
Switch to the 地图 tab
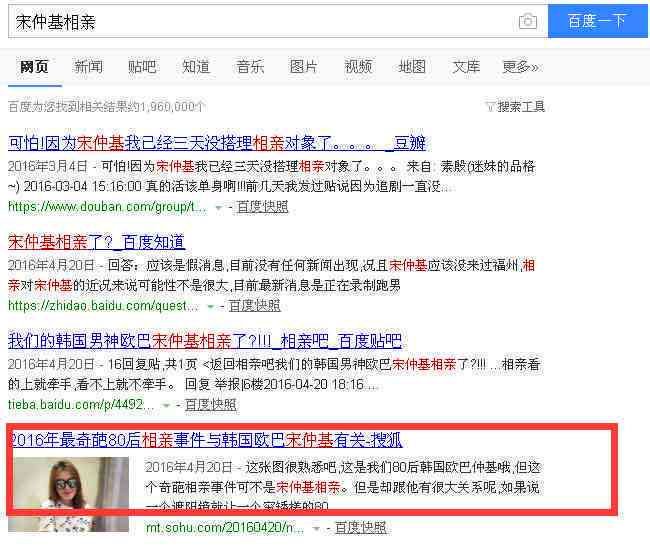tap(412, 66)
